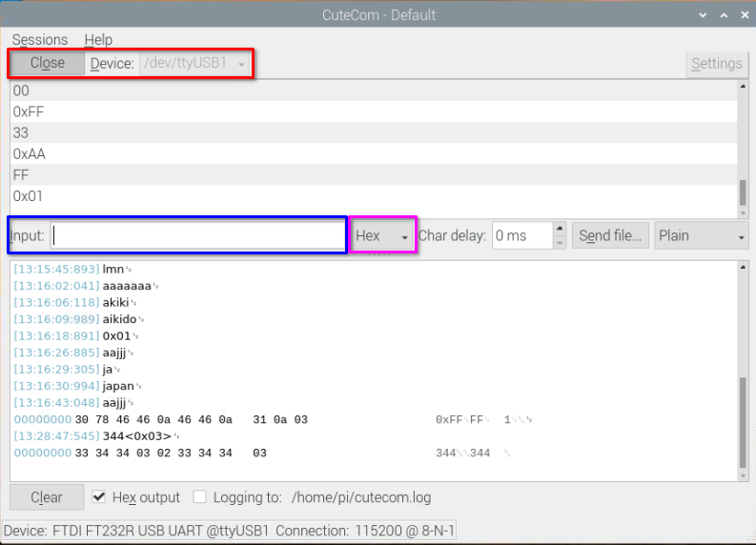Click the log line 'lmn'

(113, 270)
